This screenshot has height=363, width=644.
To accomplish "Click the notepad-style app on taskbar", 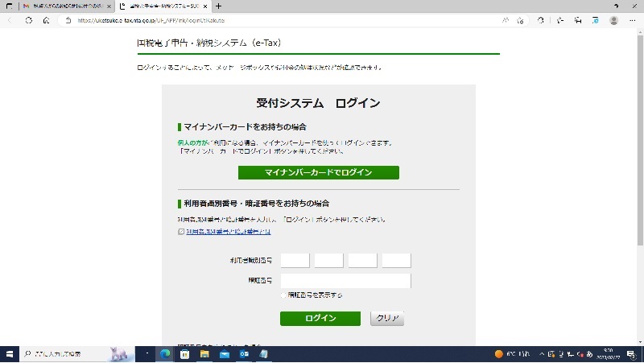I will click(264, 354).
